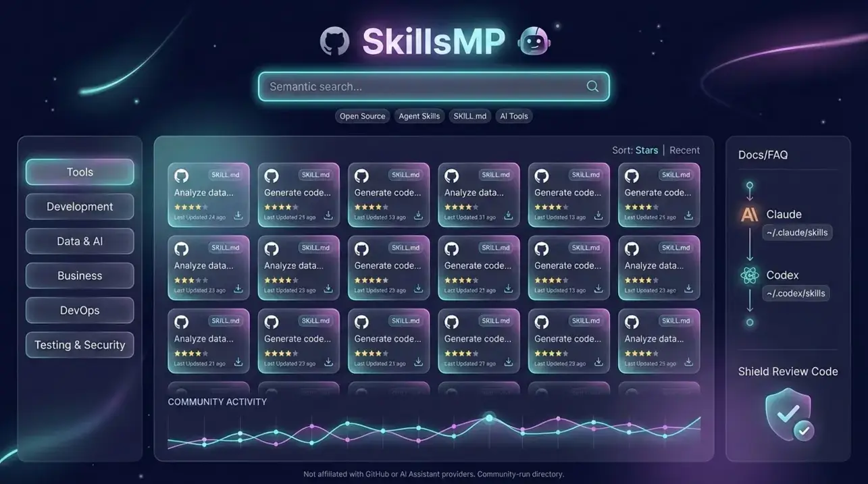Toggle the Open Source filter chip

(362, 115)
